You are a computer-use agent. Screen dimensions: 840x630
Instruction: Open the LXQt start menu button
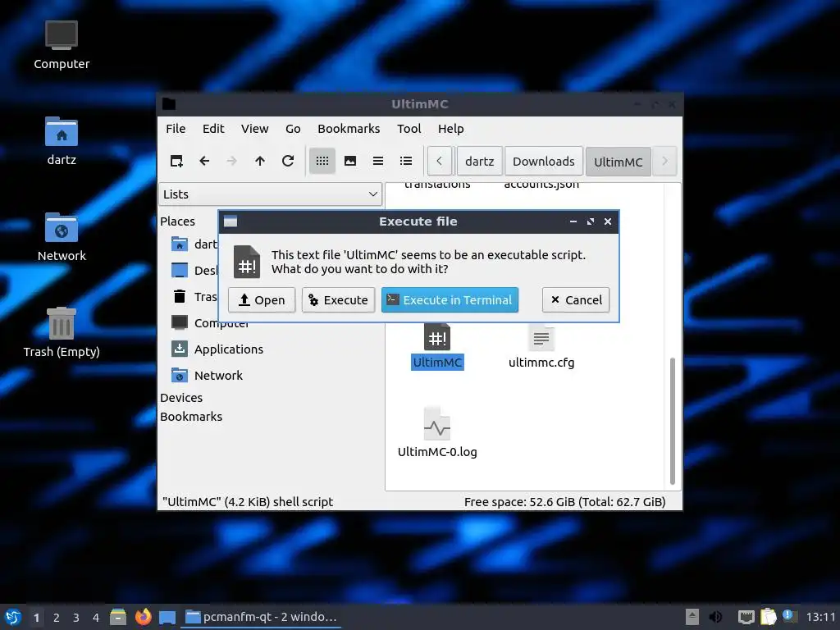13,617
